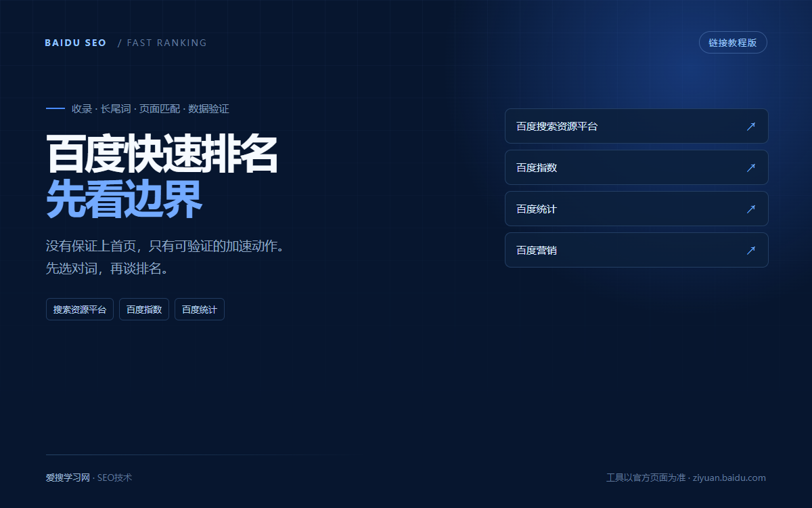
Task: Click the 收录 · 长尾词 · 页面匹配 subtitle line
Action: click(150, 109)
